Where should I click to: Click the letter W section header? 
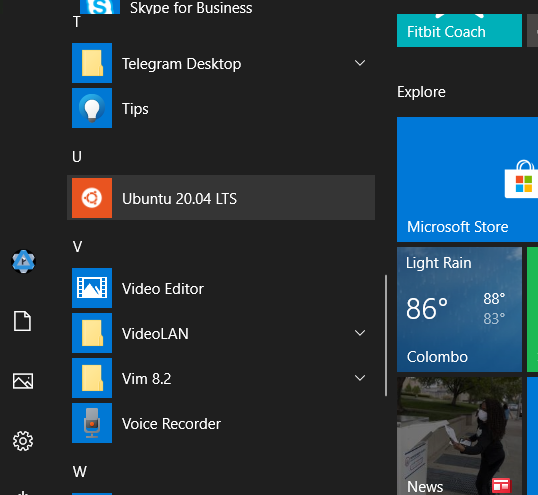80,472
